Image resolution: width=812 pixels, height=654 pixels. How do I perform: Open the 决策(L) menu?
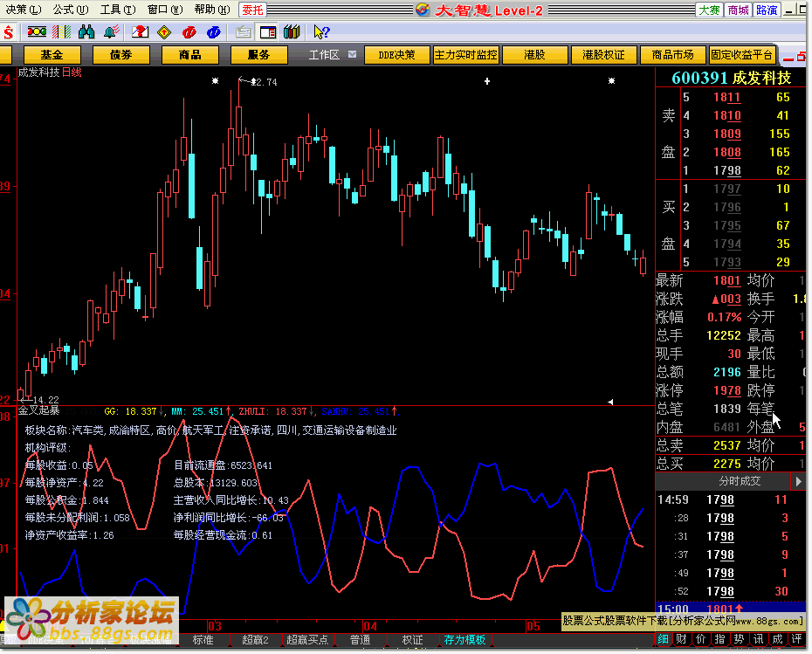[x=24, y=10]
